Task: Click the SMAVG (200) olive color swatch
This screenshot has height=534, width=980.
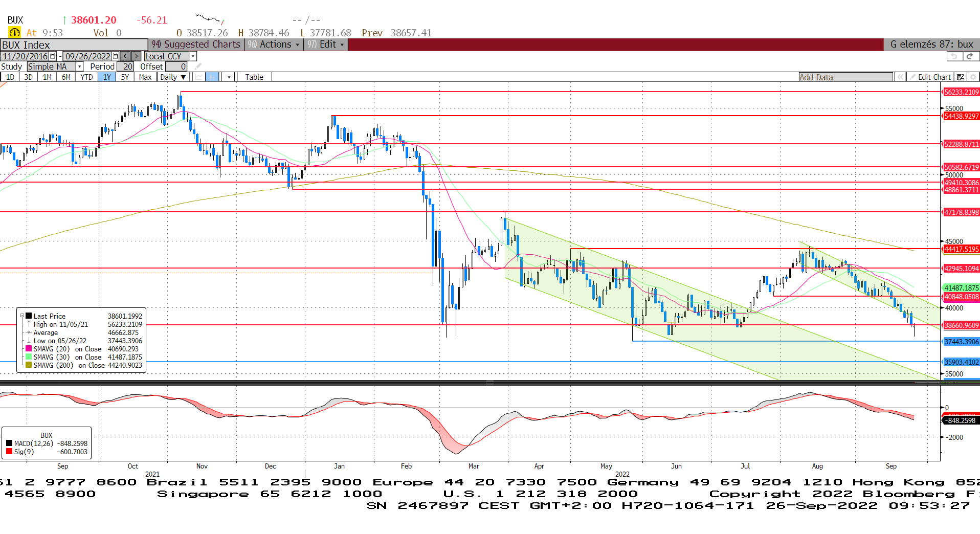Action: click(29, 365)
